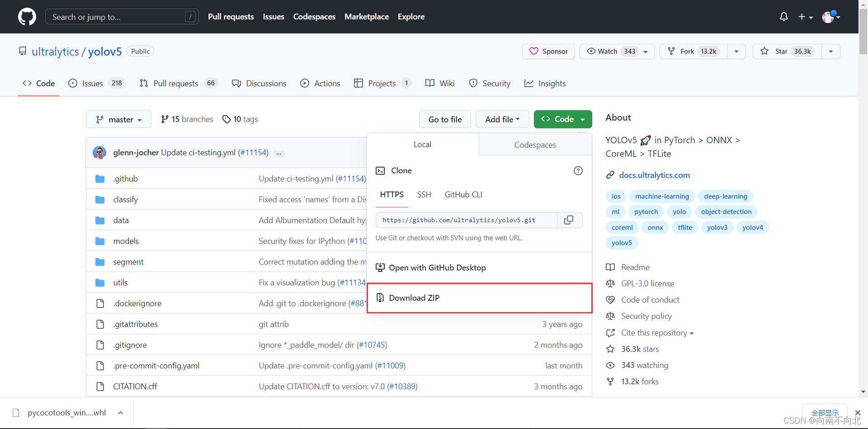This screenshot has width=868, height=429.
Task: Click the eye icon beside 343 watching
Action: click(610, 365)
